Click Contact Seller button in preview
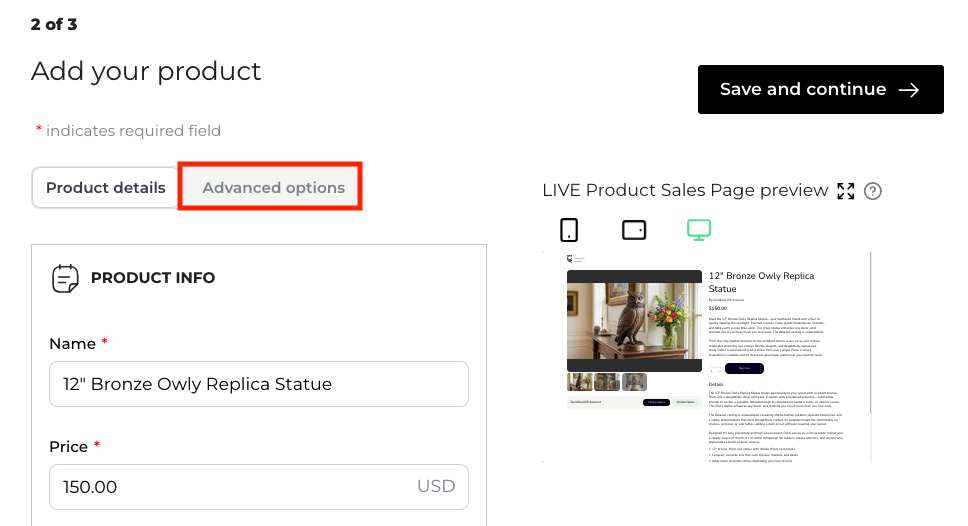This screenshot has width=968, height=526. 684,402
